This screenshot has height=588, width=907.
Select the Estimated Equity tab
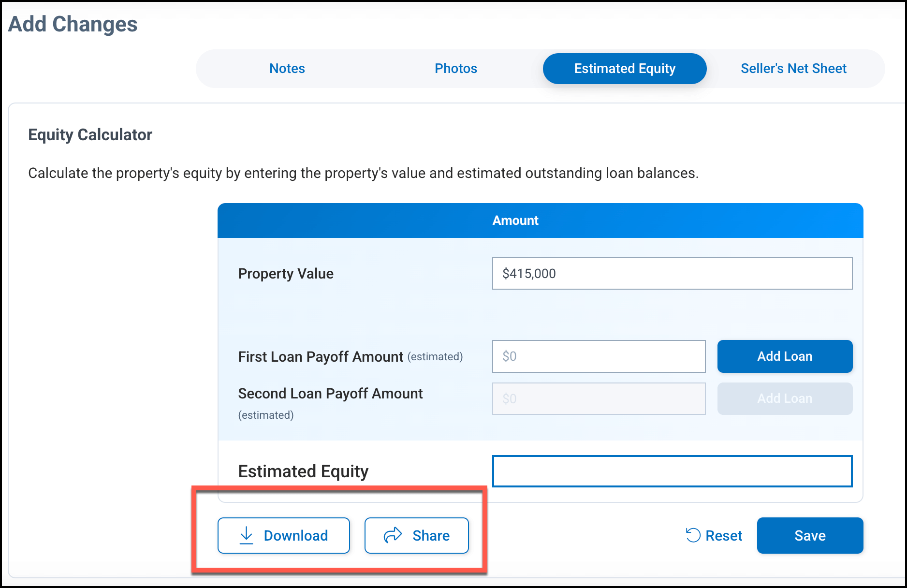coord(624,69)
